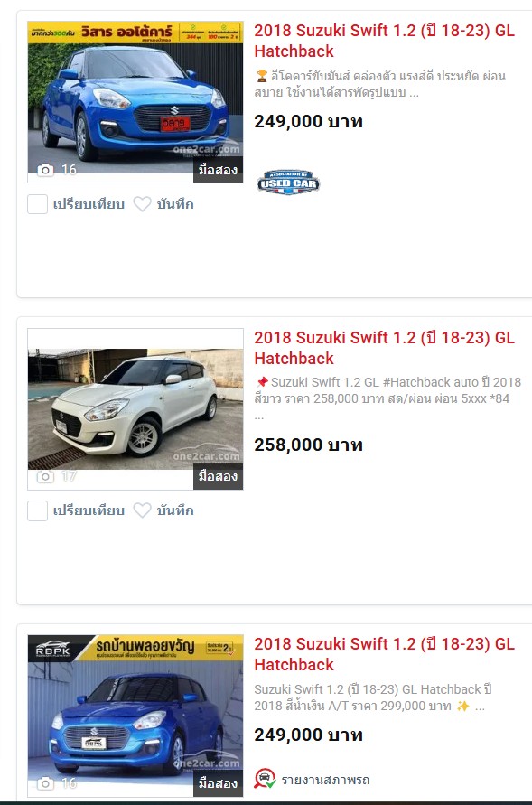The image size is (532, 805).
Task: Open third 2018 Suzuki Swift listing title link
Action: pyautogui.click(x=384, y=654)
